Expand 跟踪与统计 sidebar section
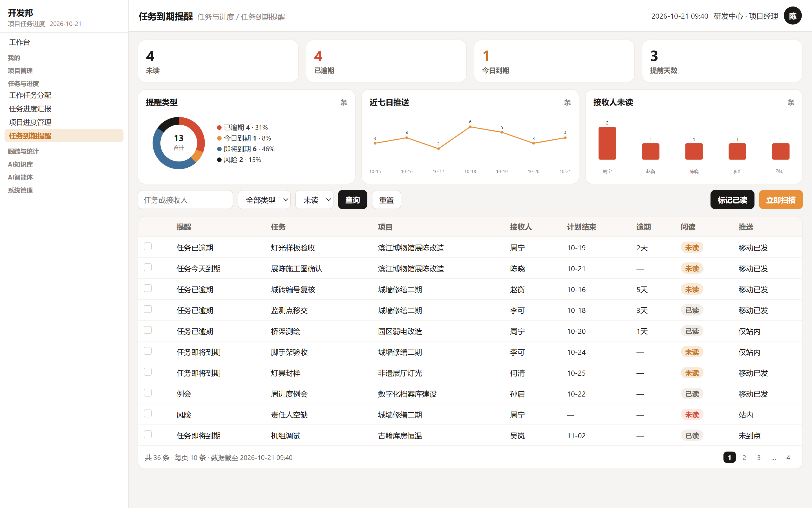The width and height of the screenshot is (812, 508). [23, 151]
